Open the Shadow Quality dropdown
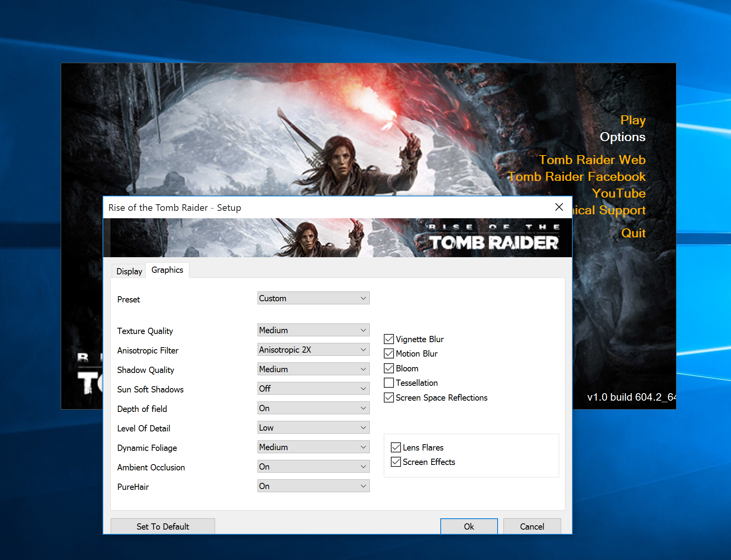The width and height of the screenshot is (731, 560). (313, 369)
